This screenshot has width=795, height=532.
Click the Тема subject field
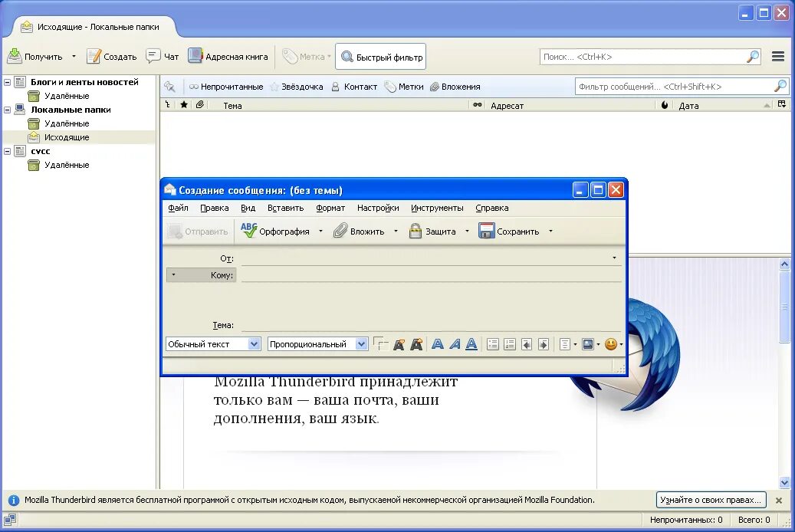click(x=431, y=324)
